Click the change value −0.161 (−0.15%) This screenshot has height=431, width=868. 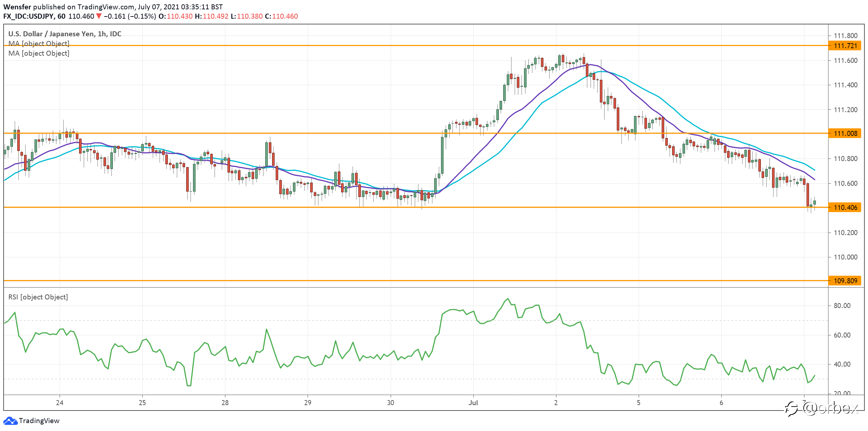tap(130, 16)
